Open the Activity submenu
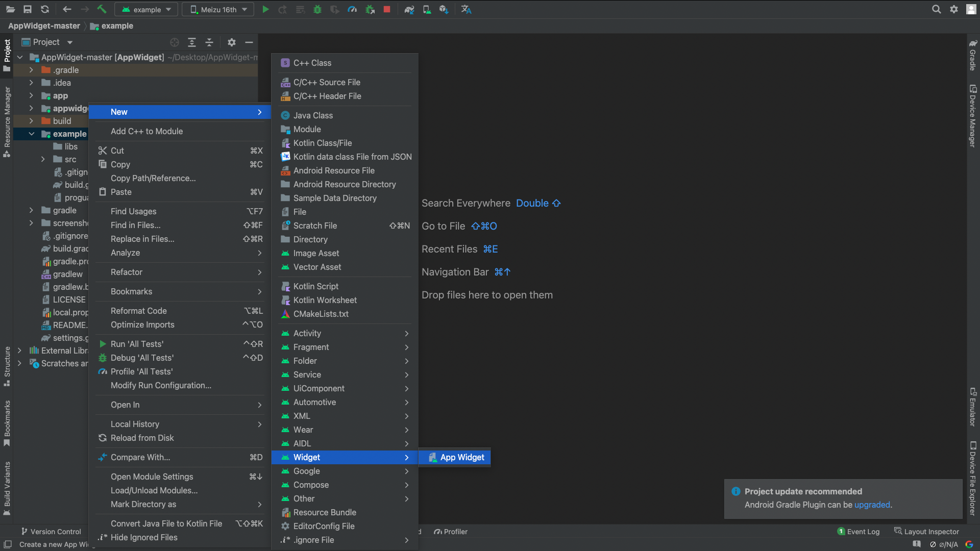This screenshot has height=551, width=980. tap(345, 333)
